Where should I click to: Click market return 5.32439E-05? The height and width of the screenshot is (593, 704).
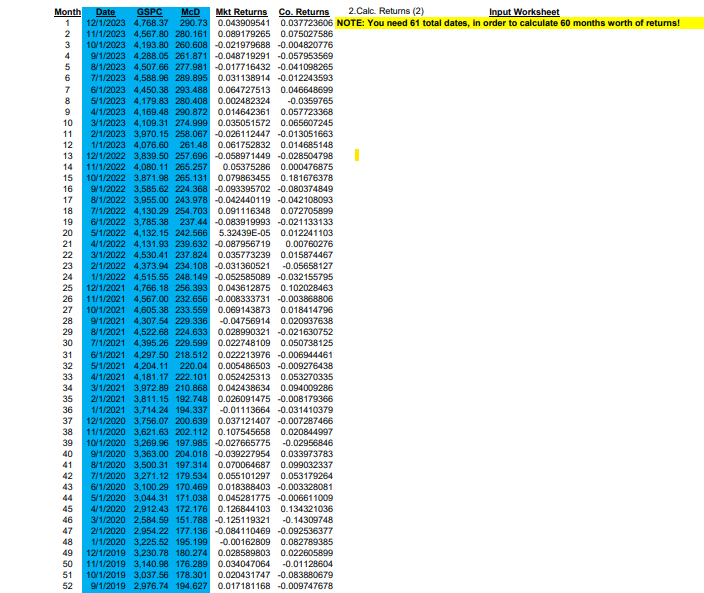pos(245,233)
